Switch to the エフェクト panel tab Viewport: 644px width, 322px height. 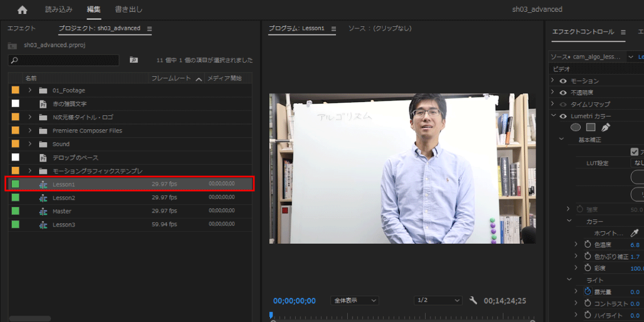pyautogui.click(x=21, y=28)
